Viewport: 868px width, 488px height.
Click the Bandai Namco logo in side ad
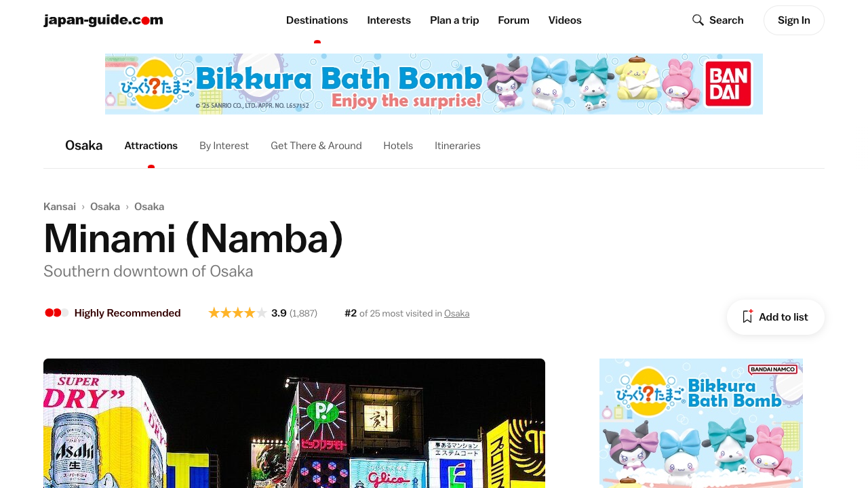coord(773,369)
